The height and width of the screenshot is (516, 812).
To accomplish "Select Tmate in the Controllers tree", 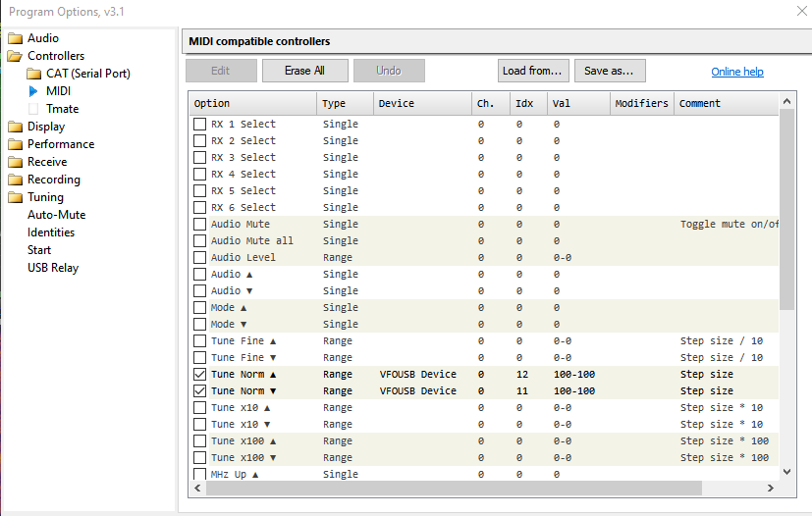I will (62, 109).
